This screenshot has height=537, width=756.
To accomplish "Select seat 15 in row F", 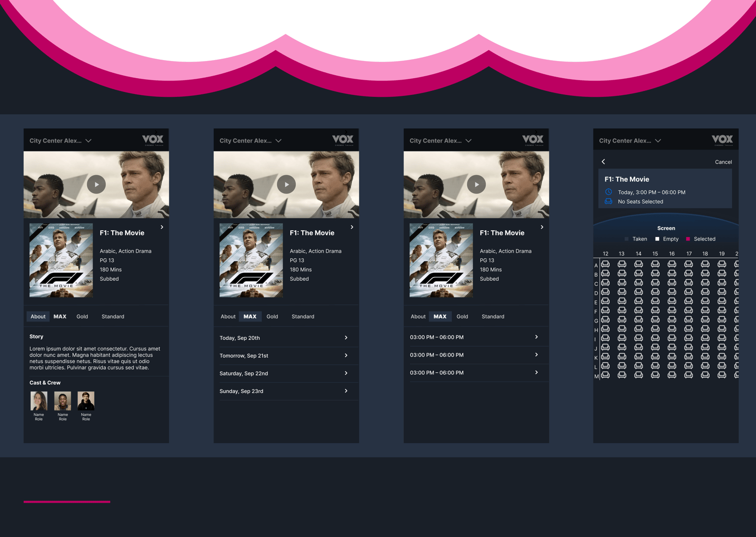I will click(x=655, y=310).
